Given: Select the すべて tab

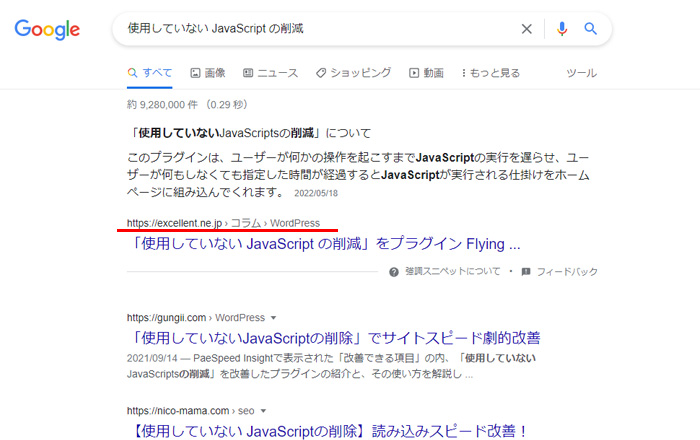Looking at the screenshot, I should coord(150,73).
